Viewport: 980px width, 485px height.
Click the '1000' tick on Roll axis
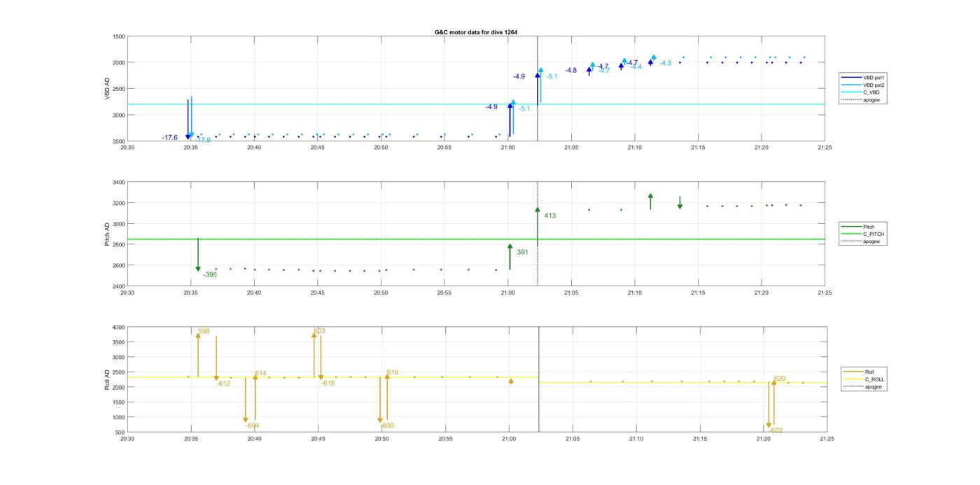click(x=118, y=417)
